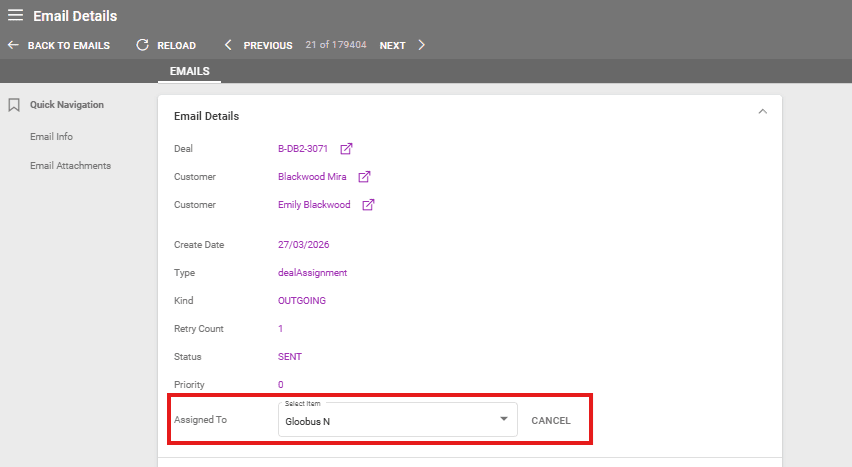Reload the email details page
The height and width of the screenshot is (467, 852).
point(166,45)
